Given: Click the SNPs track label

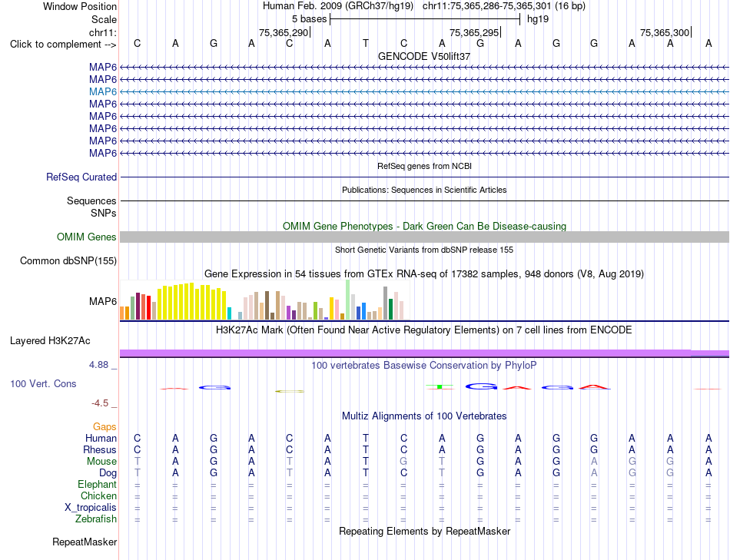Looking at the screenshot, I should point(104,214).
